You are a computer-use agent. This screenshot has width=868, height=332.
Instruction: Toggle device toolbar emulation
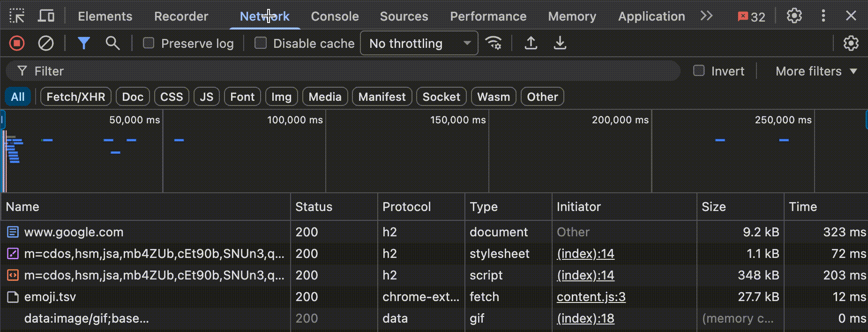pyautogui.click(x=46, y=16)
